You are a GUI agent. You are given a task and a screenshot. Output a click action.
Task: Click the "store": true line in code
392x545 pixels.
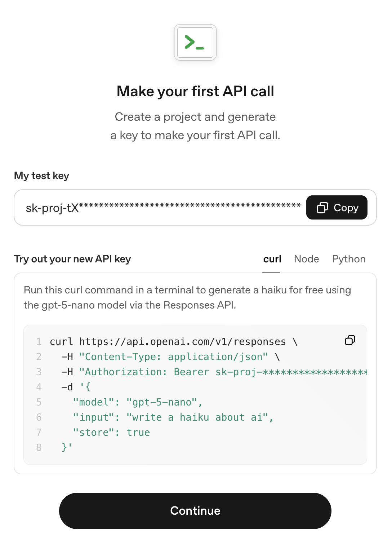[111, 433]
